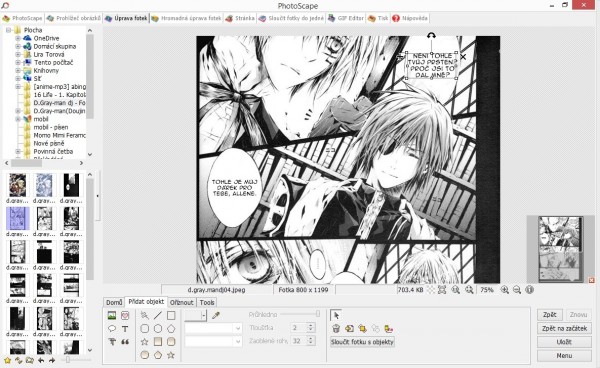Expand the Tento počítač node
The width and height of the screenshot is (600, 368).
click(18, 62)
